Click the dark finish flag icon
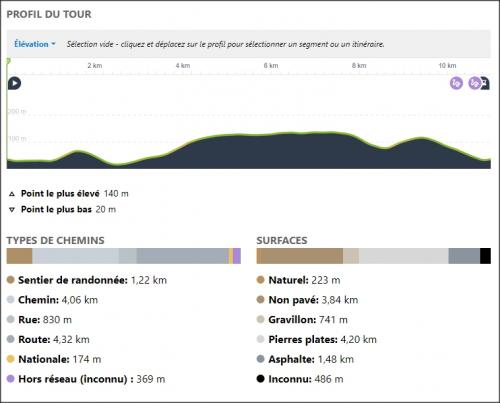This screenshot has height=403, width=500. (x=485, y=83)
